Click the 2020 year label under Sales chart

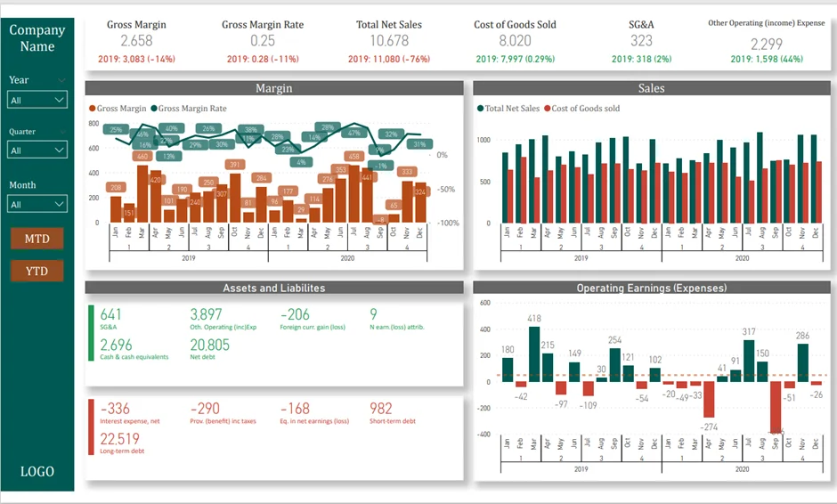(742, 258)
